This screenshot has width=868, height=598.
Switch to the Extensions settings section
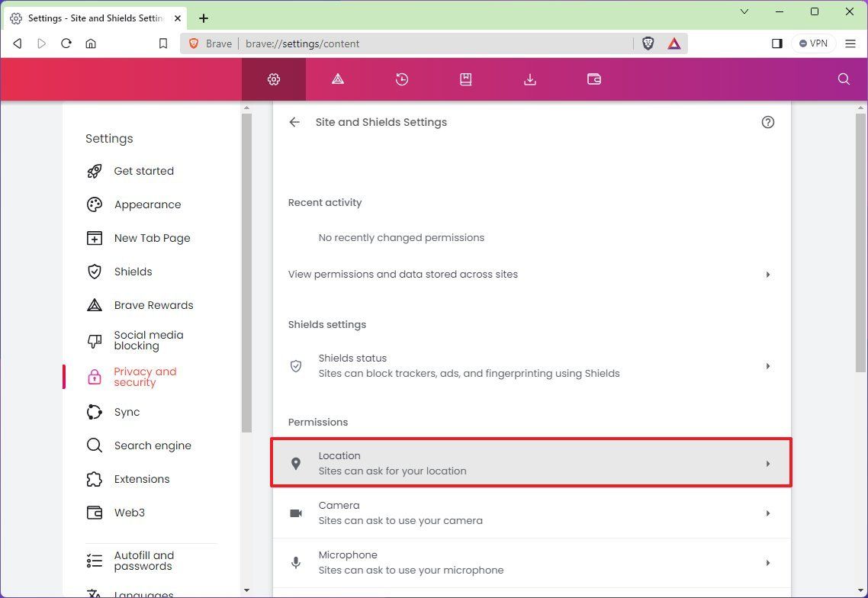pos(142,479)
